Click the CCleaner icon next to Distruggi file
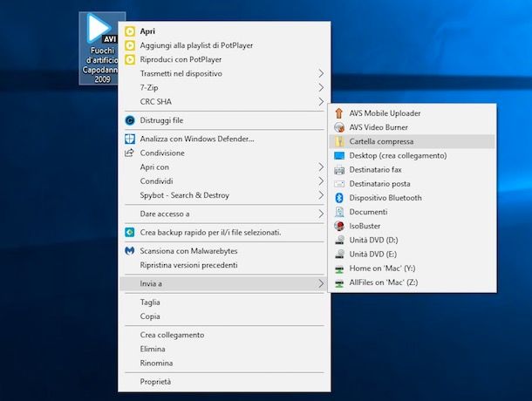This screenshot has height=401, width=532. [x=130, y=120]
